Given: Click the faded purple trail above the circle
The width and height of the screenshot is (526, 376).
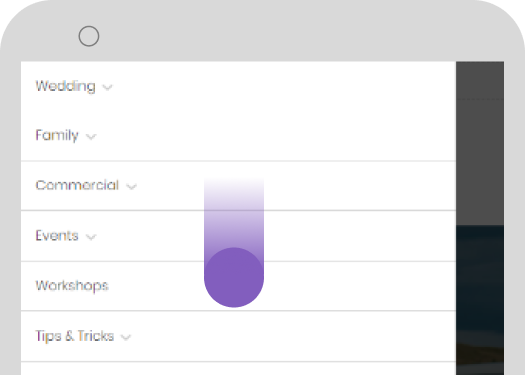Looking at the screenshot, I should [234, 213].
